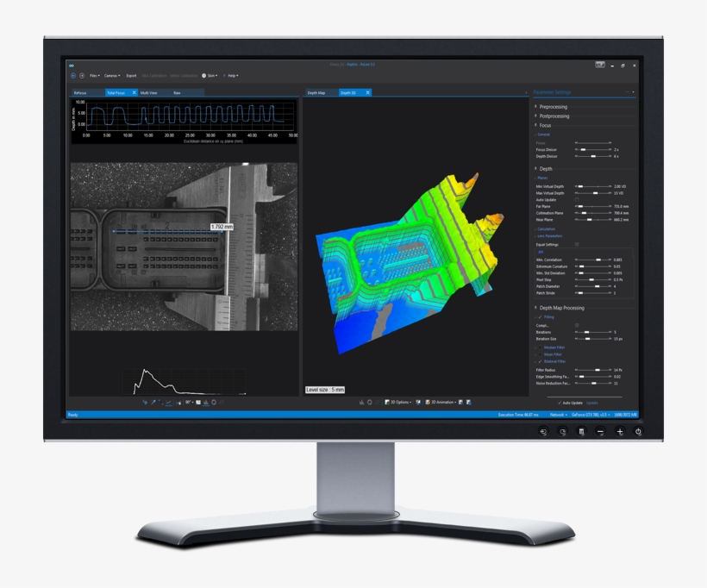Toggle the Auto Update checkbox under Depth
707x588 pixels.
[x=577, y=200]
